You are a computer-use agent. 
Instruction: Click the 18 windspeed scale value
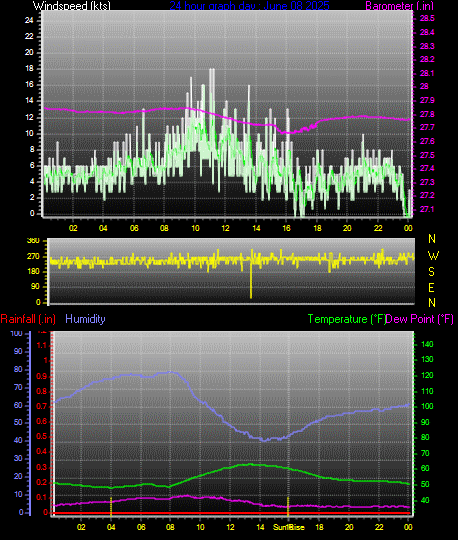tap(29, 69)
